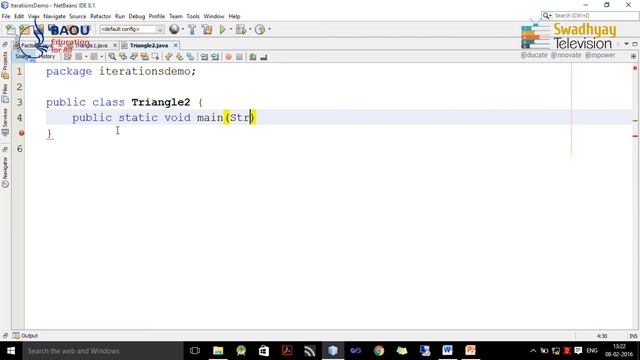Start macro recording with red circle icon
The width and height of the screenshot is (640, 360).
coord(229,57)
